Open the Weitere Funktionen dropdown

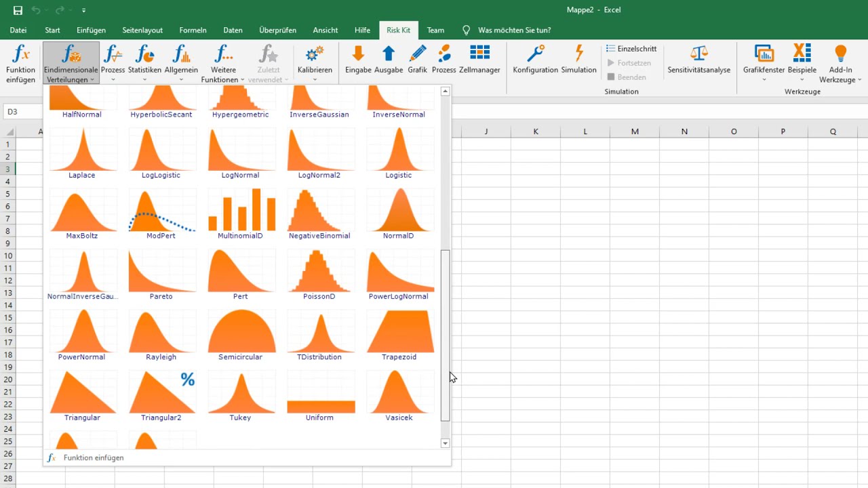(x=223, y=63)
